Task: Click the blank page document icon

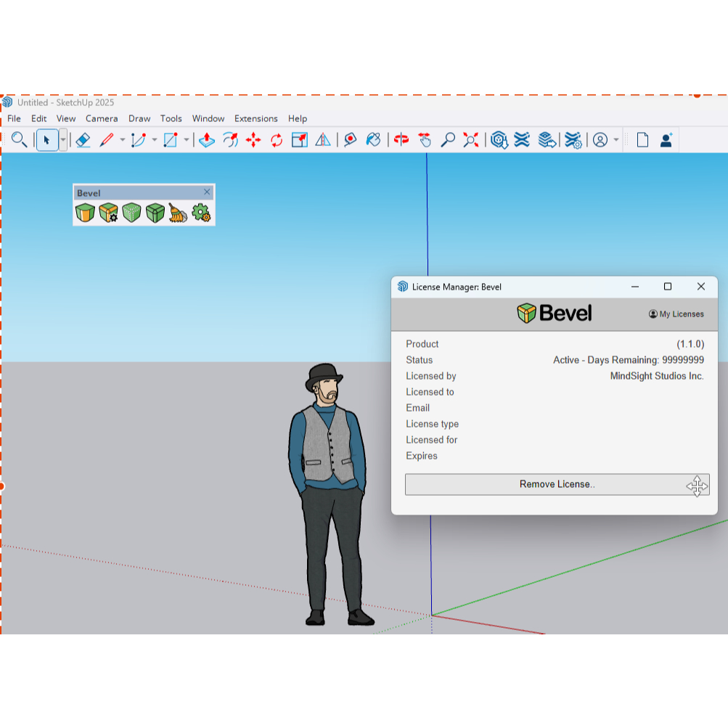Action: point(642,140)
